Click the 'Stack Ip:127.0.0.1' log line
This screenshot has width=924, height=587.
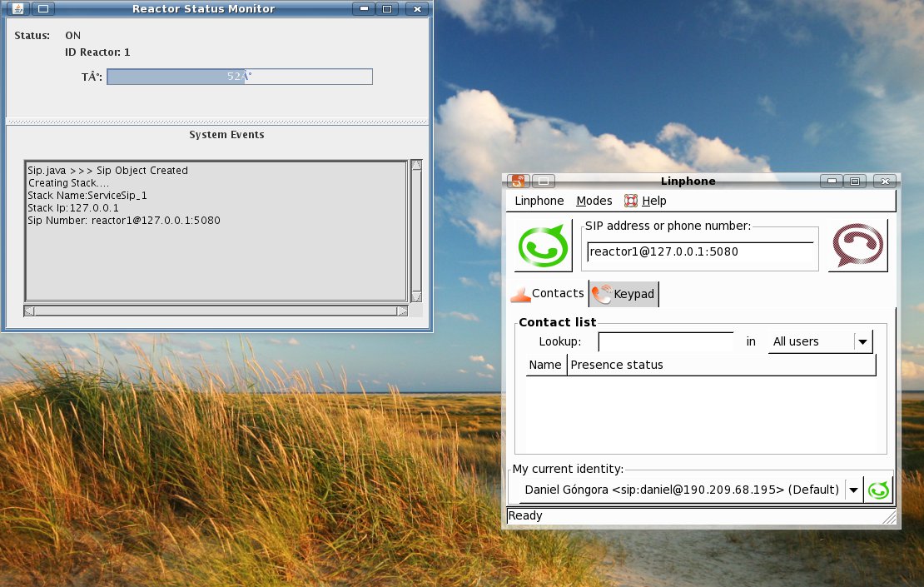pyautogui.click(x=73, y=208)
